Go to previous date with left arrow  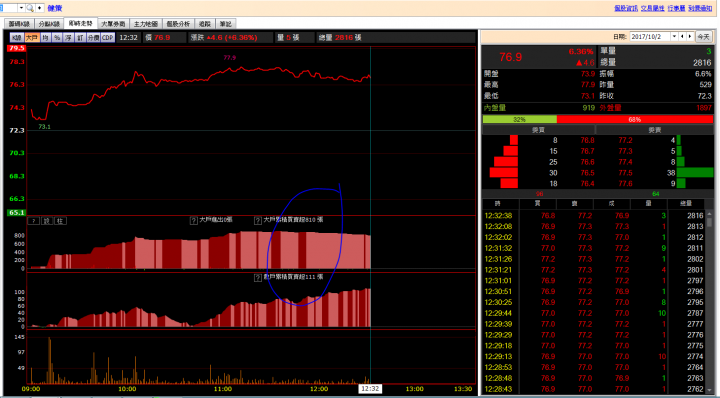682,36
